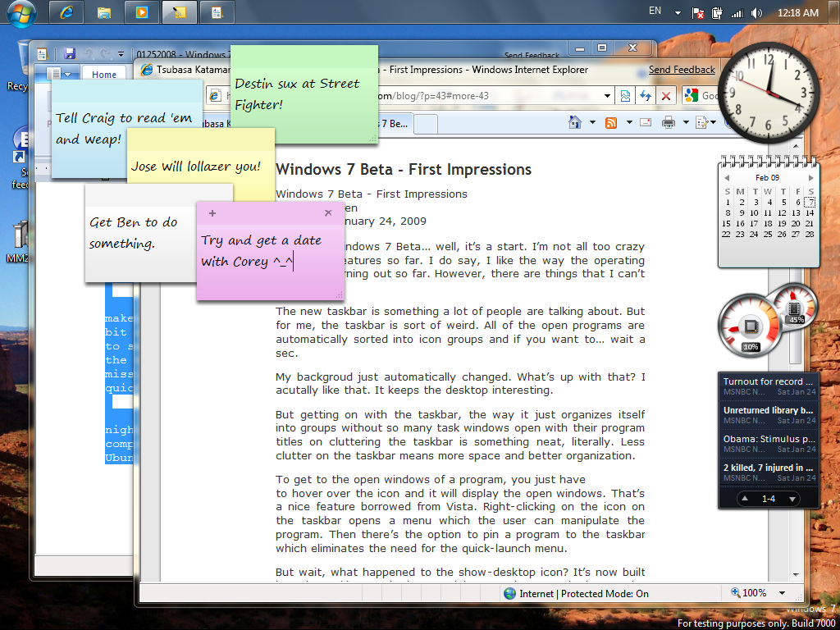Screen dimensions: 840x630
Task: Expand the Print dropdown arrow
Action: click(x=685, y=123)
